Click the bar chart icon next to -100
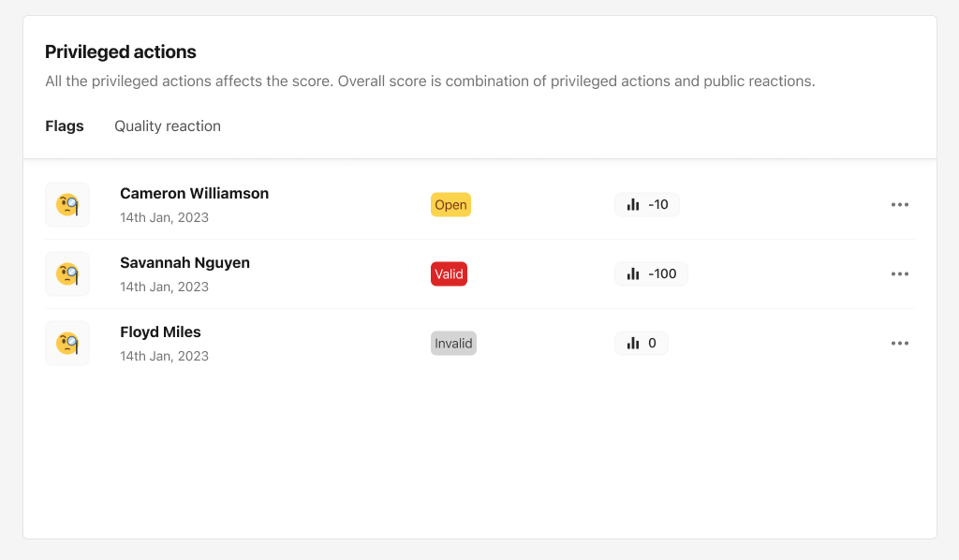 click(x=631, y=273)
